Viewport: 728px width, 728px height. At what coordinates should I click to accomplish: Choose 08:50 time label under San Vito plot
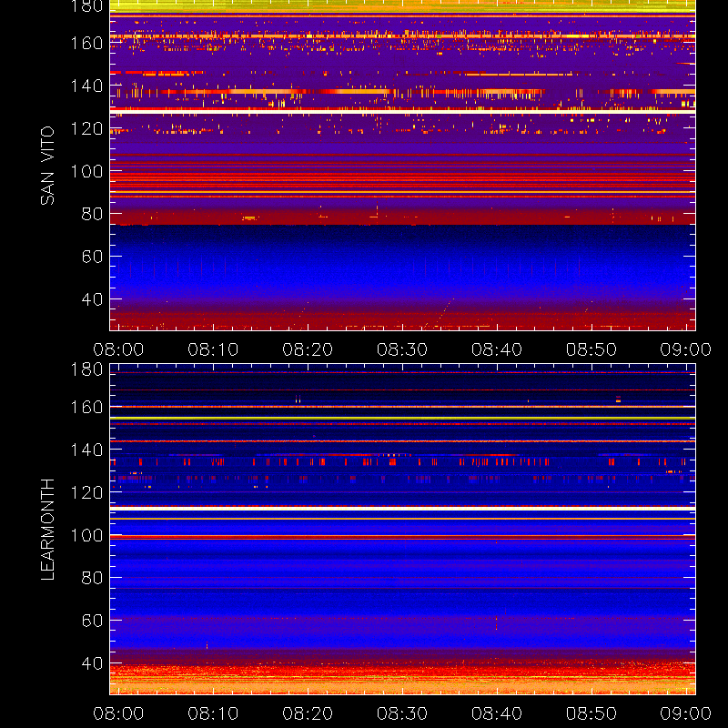coord(591,349)
